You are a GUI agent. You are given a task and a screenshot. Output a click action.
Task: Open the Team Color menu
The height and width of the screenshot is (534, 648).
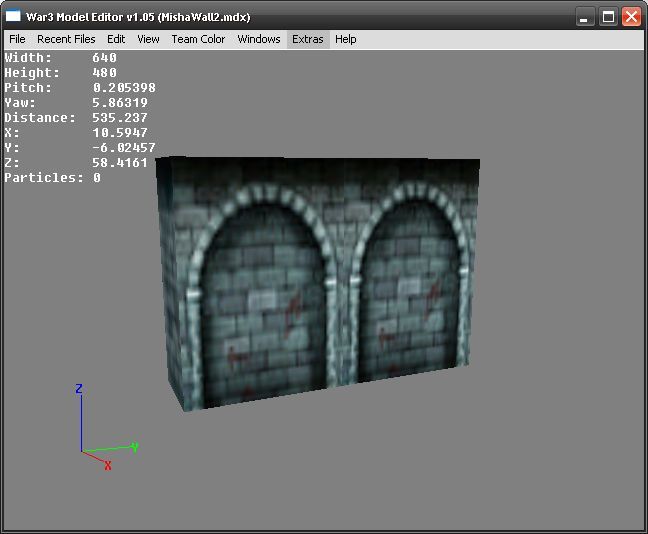[x=198, y=39]
